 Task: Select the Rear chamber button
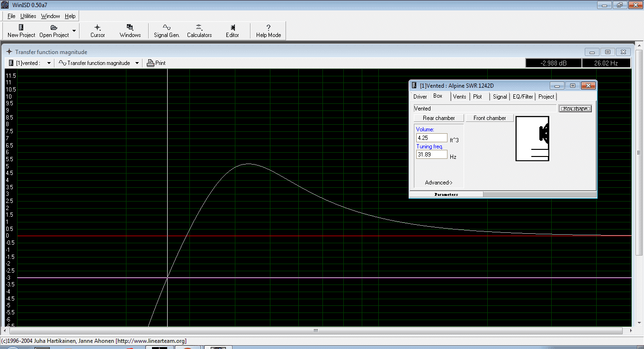[438, 118]
